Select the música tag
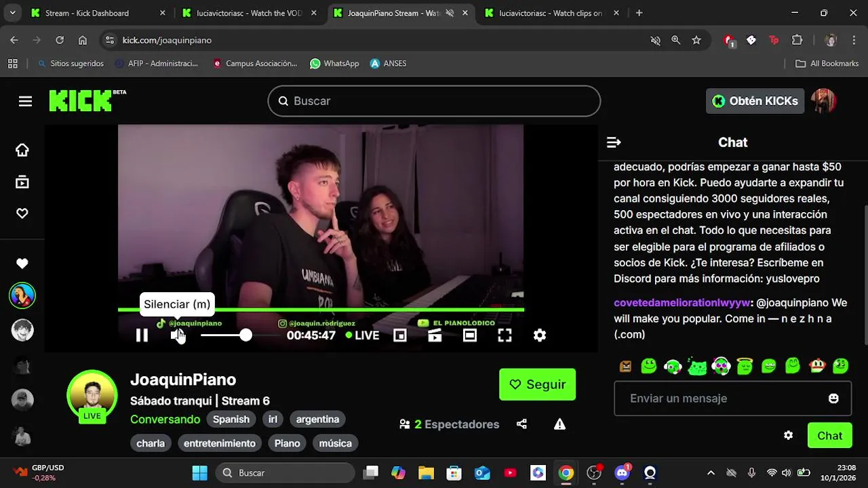The height and width of the screenshot is (488, 868). click(336, 443)
